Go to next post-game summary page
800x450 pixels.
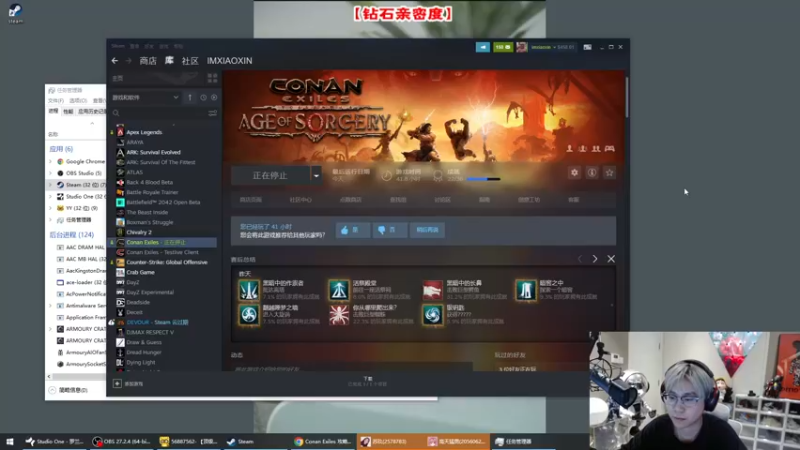coord(595,259)
